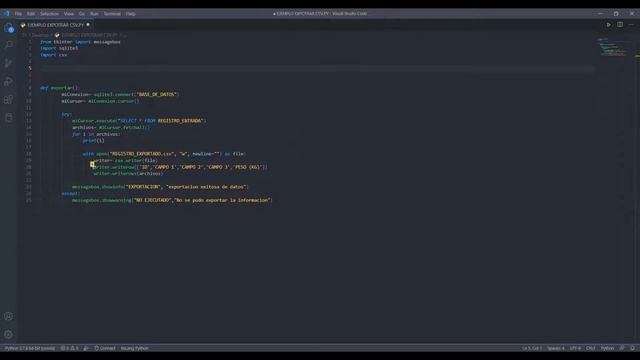The image size is (640, 360).
Task: Open the database view icon in activity bar
Action: point(9,118)
